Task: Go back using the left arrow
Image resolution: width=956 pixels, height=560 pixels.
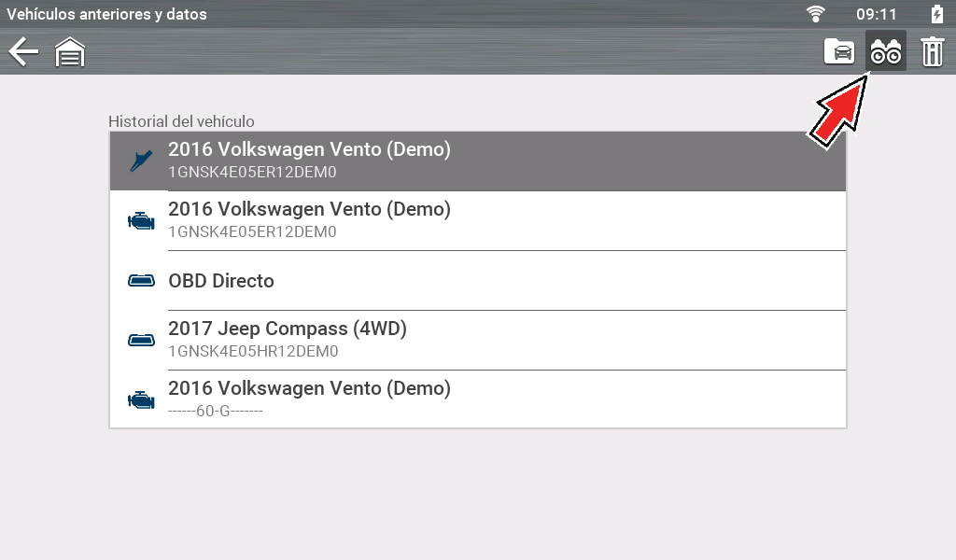Action: pyautogui.click(x=23, y=52)
